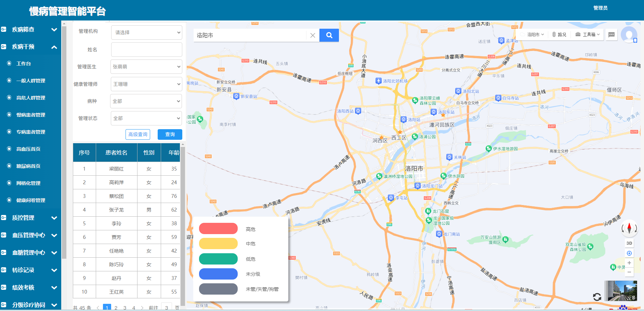Click the 双龙山省级森林公园 marker
644x311 pixels.
[590, 247]
